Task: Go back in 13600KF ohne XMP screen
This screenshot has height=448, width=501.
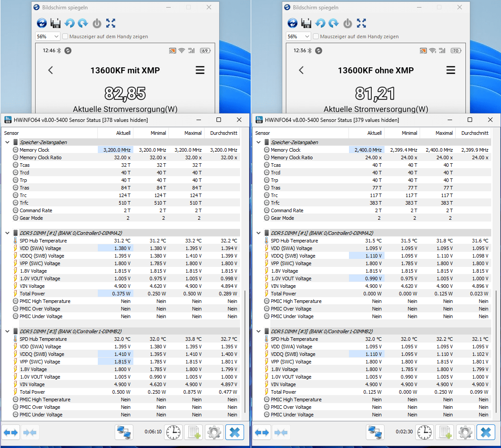Action: pyautogui.click(x=301, y=70)
